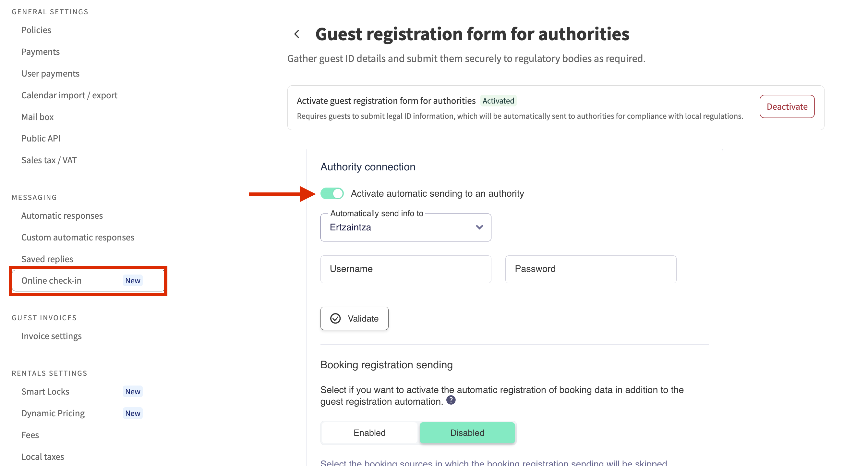
Task: Focus the Password input field
Action: [x=590, y=269]
